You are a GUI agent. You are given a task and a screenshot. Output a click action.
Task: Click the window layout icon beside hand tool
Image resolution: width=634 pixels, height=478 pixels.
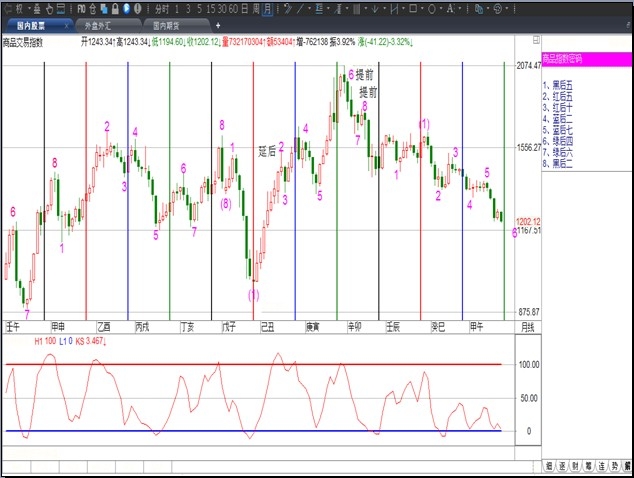pos(61,8)
